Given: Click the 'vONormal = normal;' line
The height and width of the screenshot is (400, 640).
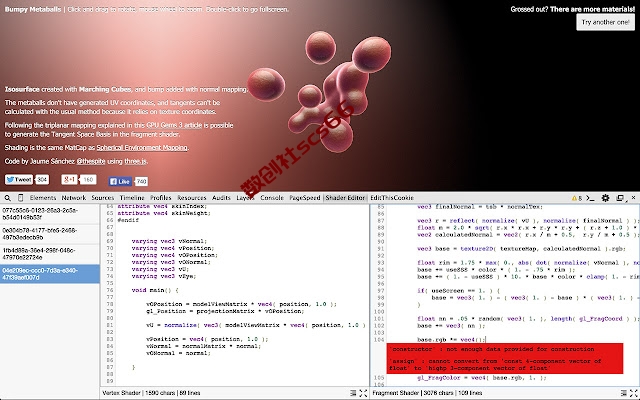Looking at the screenshot, I should point(178,353).
